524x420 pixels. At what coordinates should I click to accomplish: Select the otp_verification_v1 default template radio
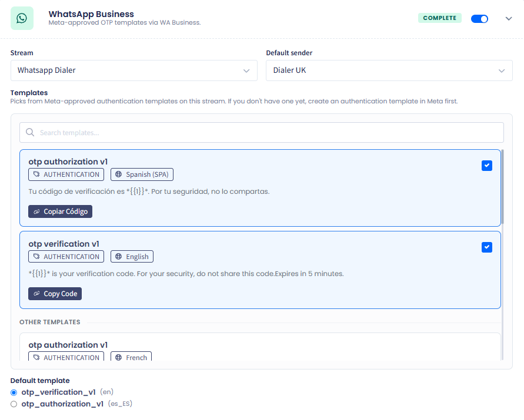14,392
